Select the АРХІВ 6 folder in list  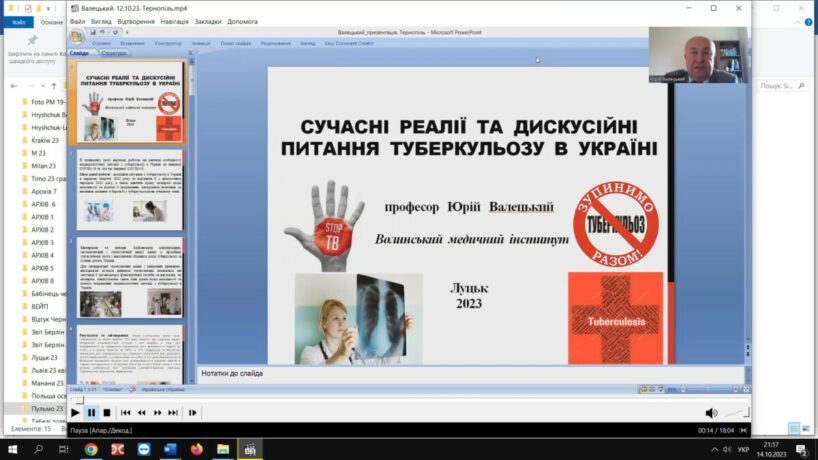(x=43, y=204)
